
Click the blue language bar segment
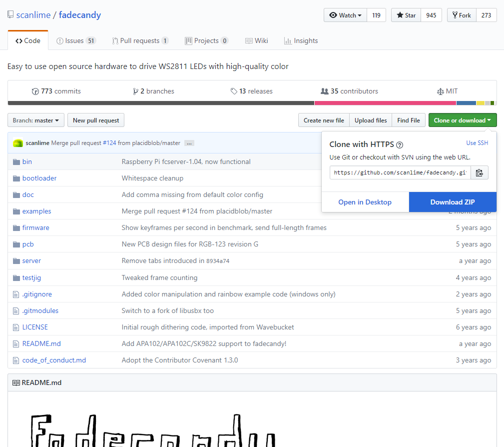(x=466, y=103)
